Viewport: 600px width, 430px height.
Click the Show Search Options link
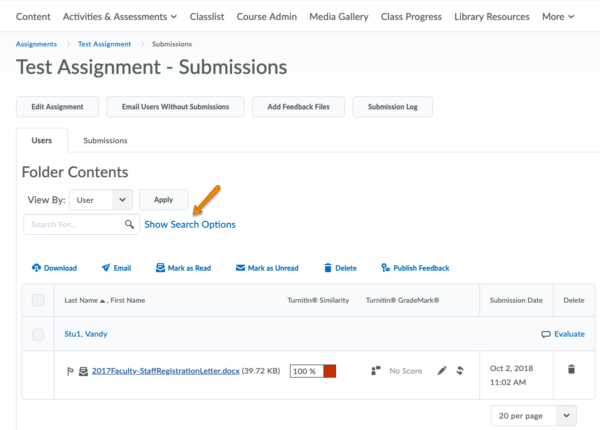(x=190, y=225)
